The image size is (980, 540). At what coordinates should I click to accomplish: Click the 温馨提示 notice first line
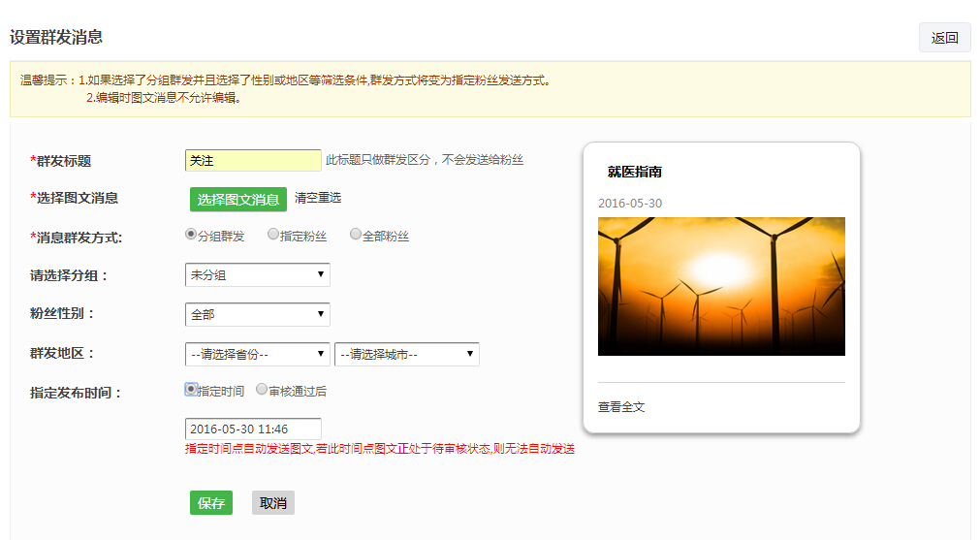pyautogui.click(x=286, y=80)
